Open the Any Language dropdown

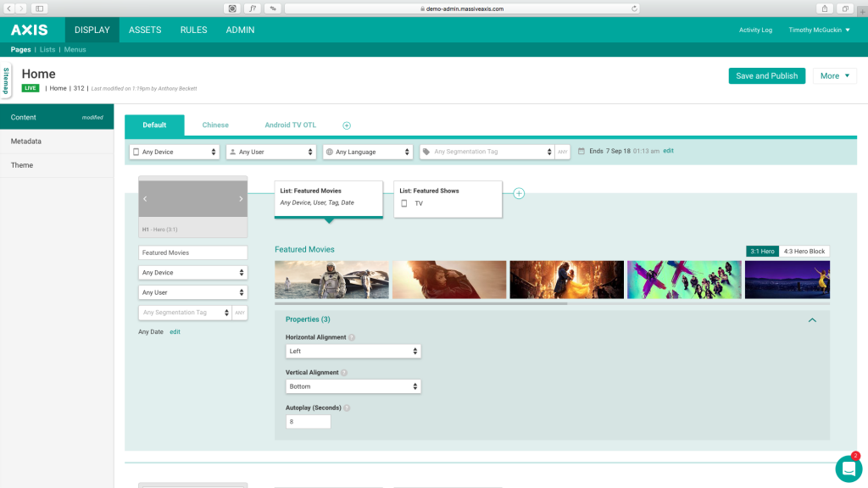(x=367, y=152)
